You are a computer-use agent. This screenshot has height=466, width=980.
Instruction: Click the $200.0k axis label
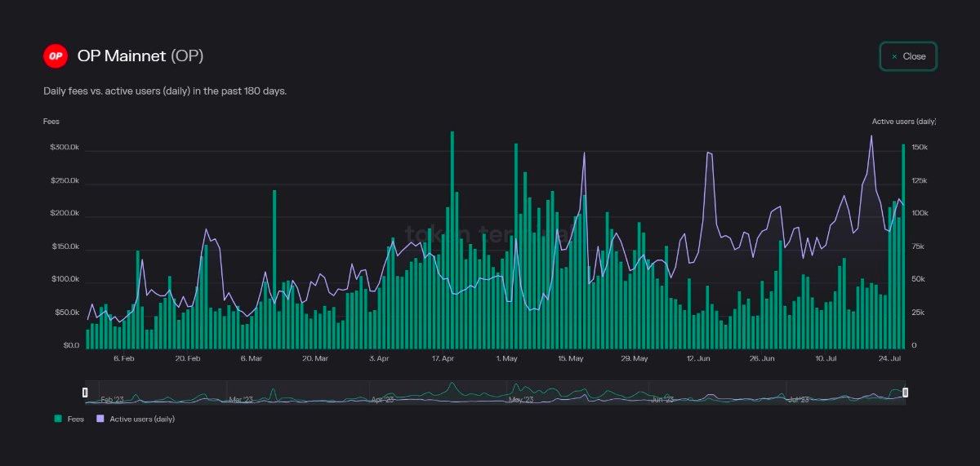(x=65, y=213)
